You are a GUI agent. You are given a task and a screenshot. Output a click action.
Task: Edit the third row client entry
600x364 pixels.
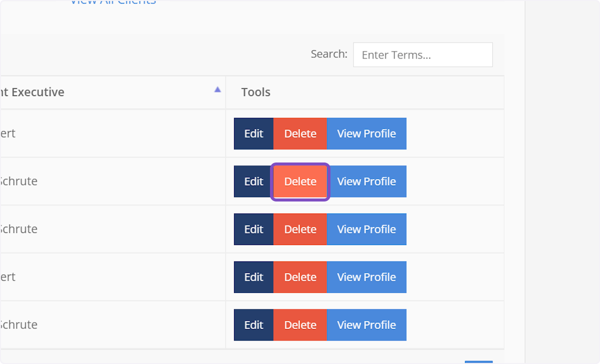(x=253, y=229)
